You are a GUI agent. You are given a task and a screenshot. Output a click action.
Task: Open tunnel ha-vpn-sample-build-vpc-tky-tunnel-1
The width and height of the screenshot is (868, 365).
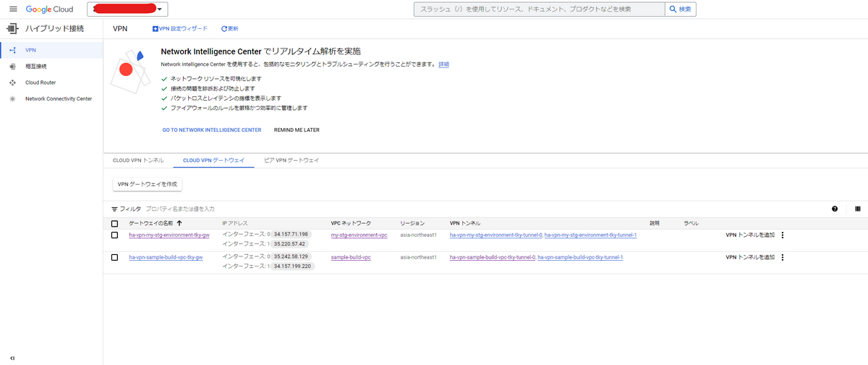tap(580, 257)
